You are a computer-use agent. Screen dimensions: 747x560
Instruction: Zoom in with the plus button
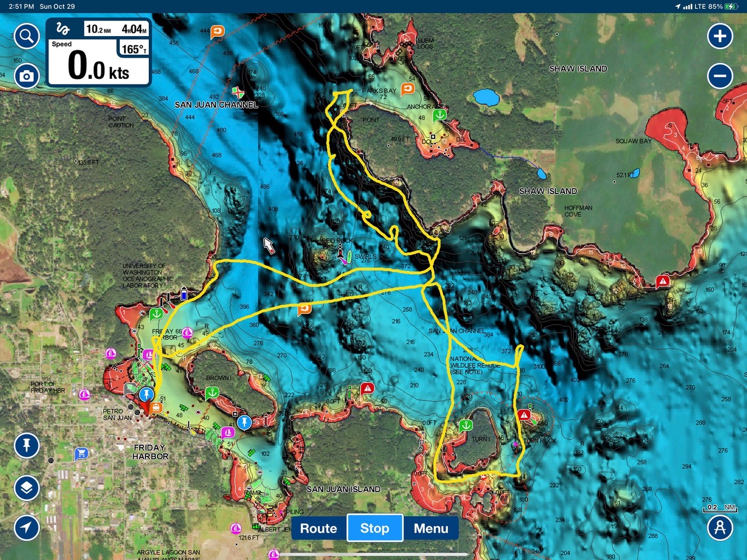(720, 36)
